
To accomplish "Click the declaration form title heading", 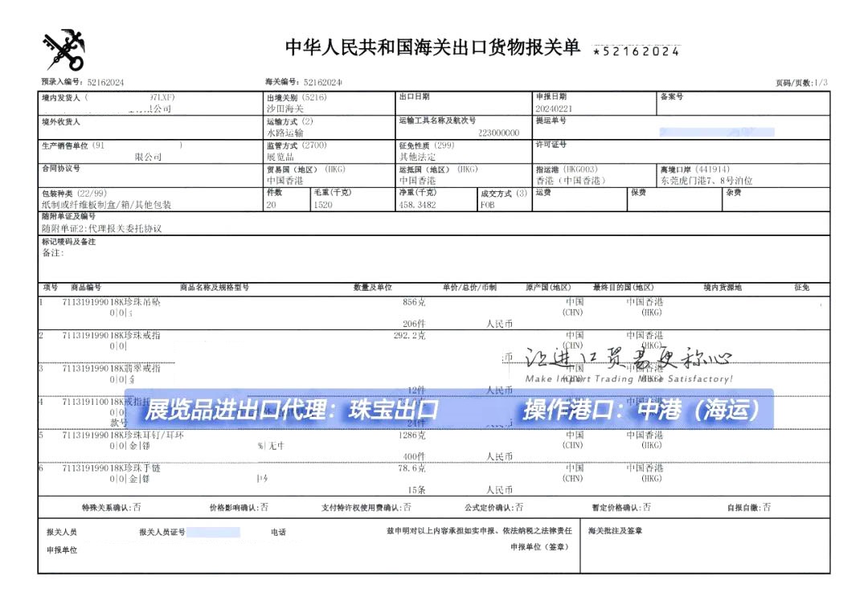I will click(x=432, y=47).
